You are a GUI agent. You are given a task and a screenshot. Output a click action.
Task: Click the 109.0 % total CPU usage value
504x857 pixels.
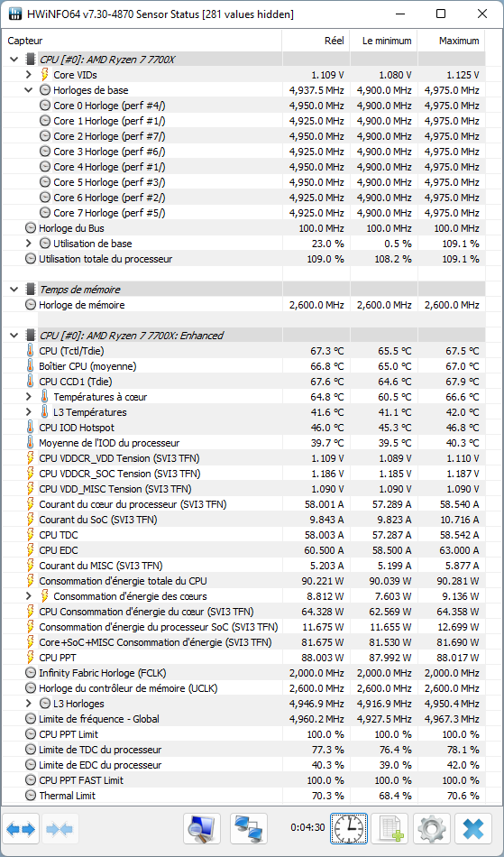[327, 259]
